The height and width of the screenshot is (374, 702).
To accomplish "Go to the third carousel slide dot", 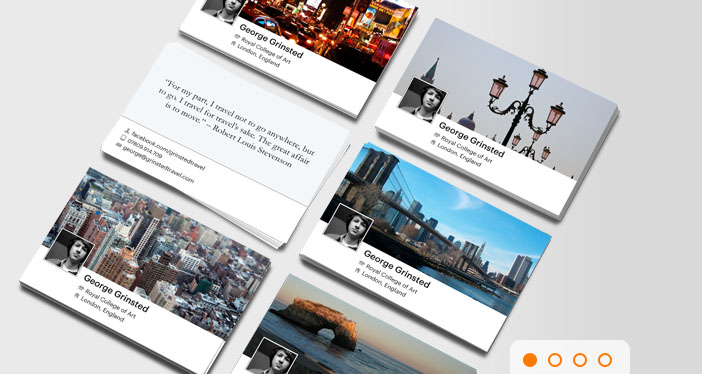I will click(580, 360).
